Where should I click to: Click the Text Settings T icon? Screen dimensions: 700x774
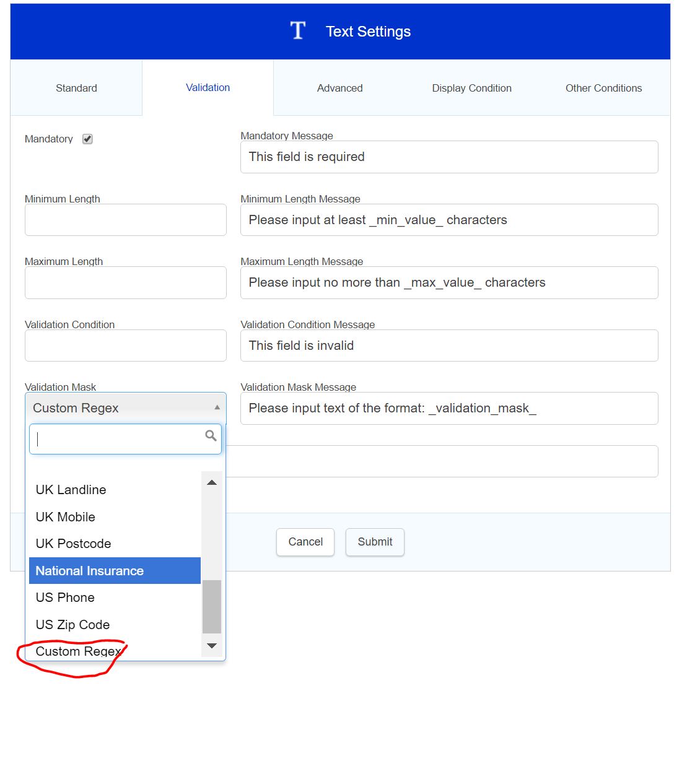(x=298, y=30)
